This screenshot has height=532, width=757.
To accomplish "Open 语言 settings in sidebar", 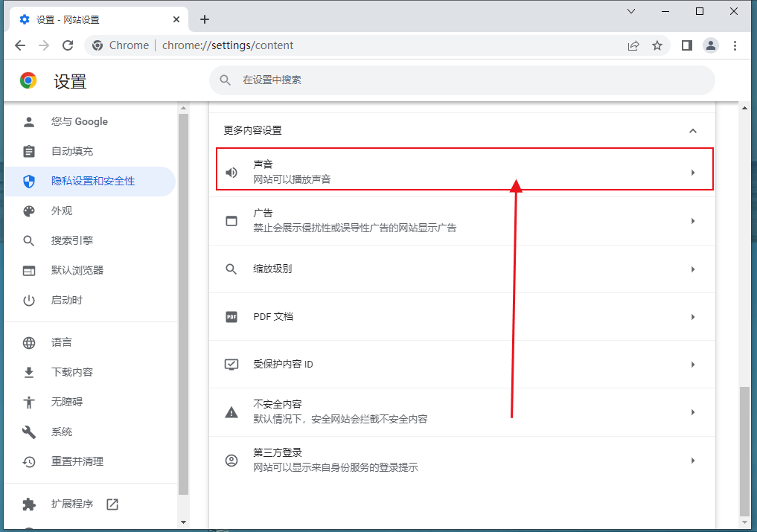I will (x=90, y=343).
